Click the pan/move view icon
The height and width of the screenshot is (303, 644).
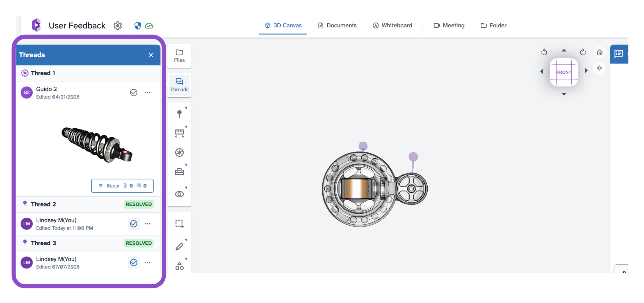pos(599,68)
